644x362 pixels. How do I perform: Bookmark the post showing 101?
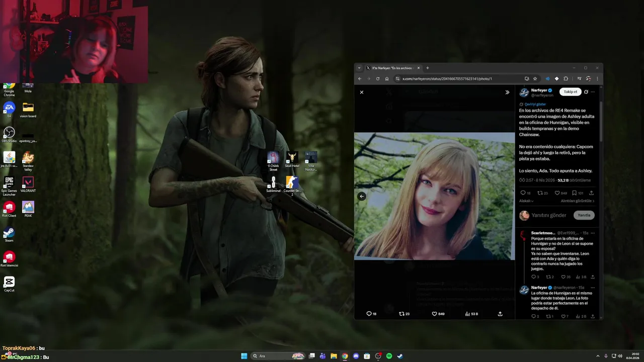(578, 193)
